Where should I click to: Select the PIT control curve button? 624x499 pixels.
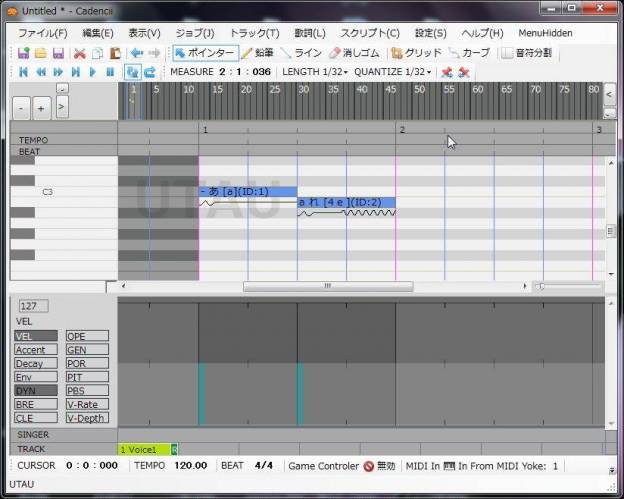[87, 377]
